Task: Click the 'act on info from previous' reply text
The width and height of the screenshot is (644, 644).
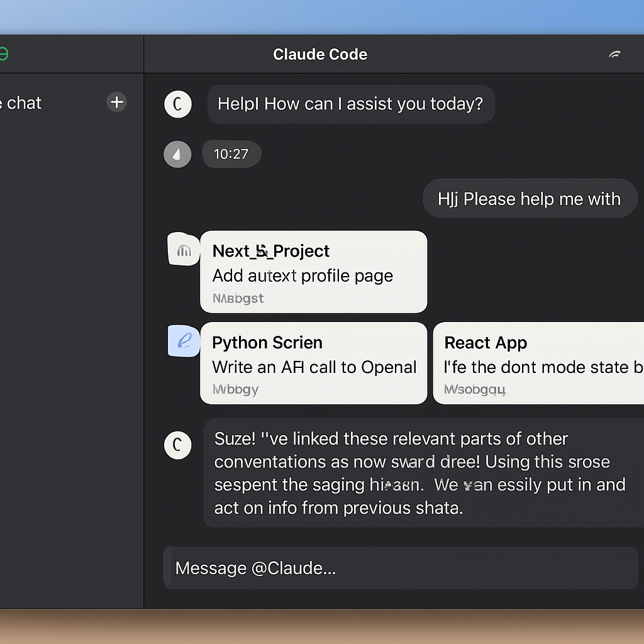Action: (338, 508)
